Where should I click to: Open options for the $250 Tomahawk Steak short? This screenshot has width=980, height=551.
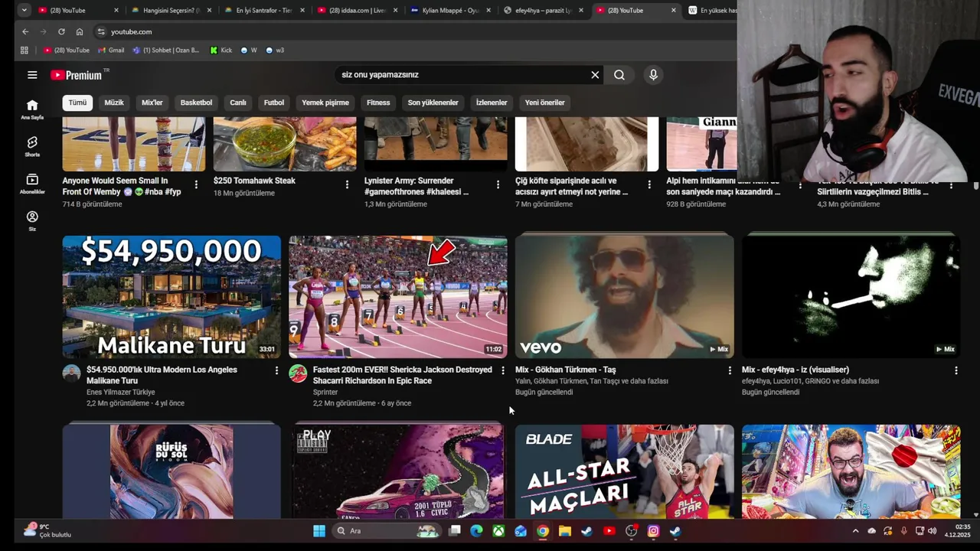(347, 184)
